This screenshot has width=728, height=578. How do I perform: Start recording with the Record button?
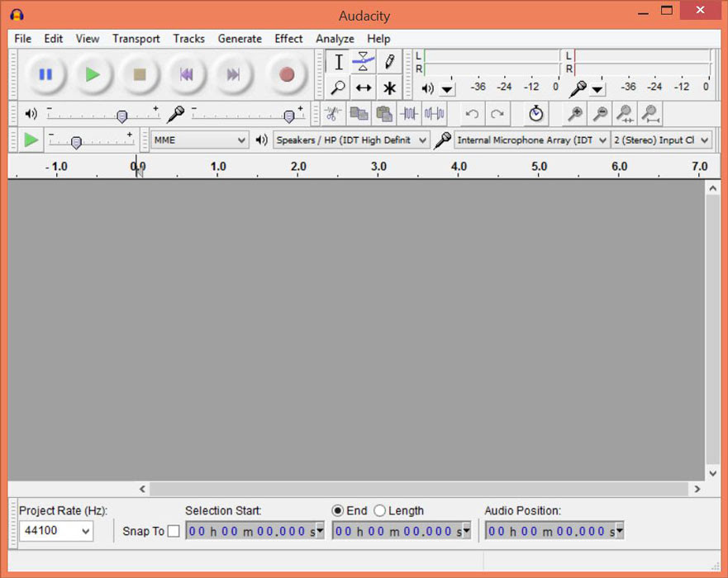287,74
